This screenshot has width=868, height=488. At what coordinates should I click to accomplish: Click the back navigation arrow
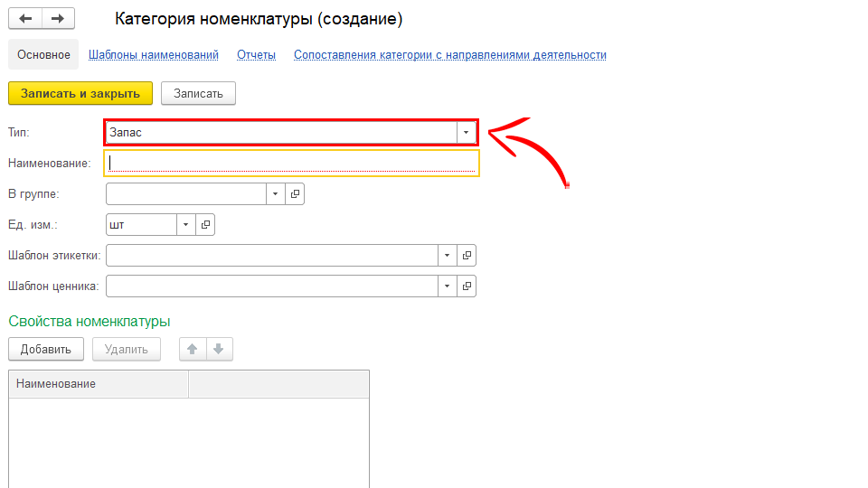[x=25, y=19]
